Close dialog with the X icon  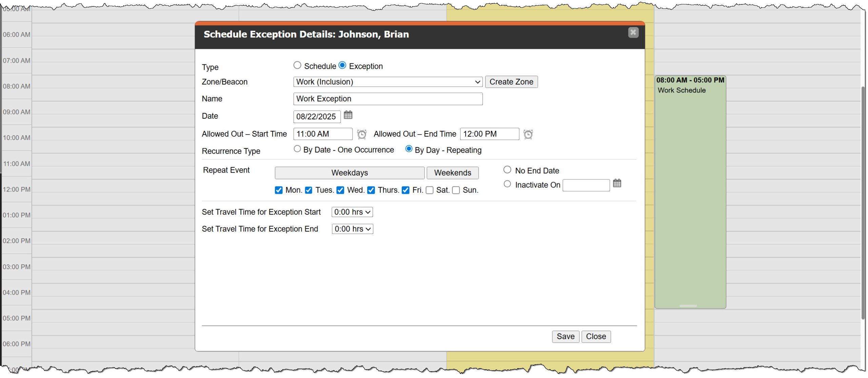click(633, 33)
